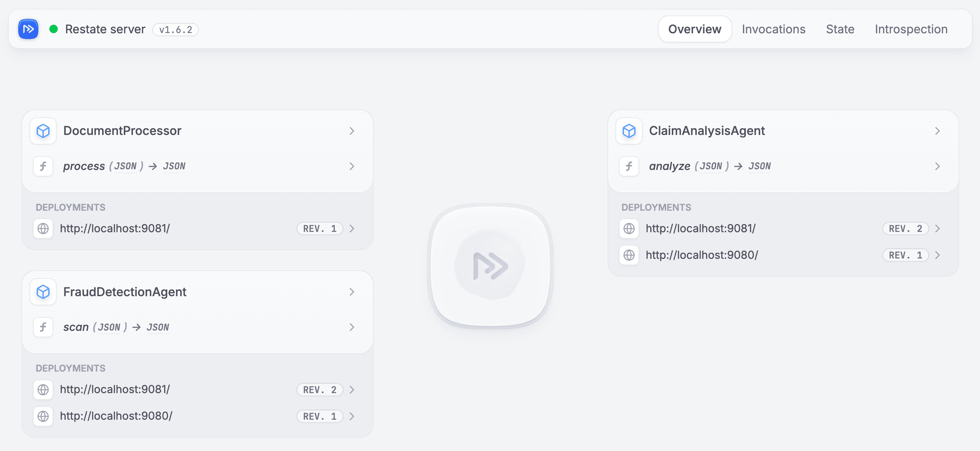Open the DocumentProcessor service name
Screen dimensions: 980x451
click(x=122, y=131)
